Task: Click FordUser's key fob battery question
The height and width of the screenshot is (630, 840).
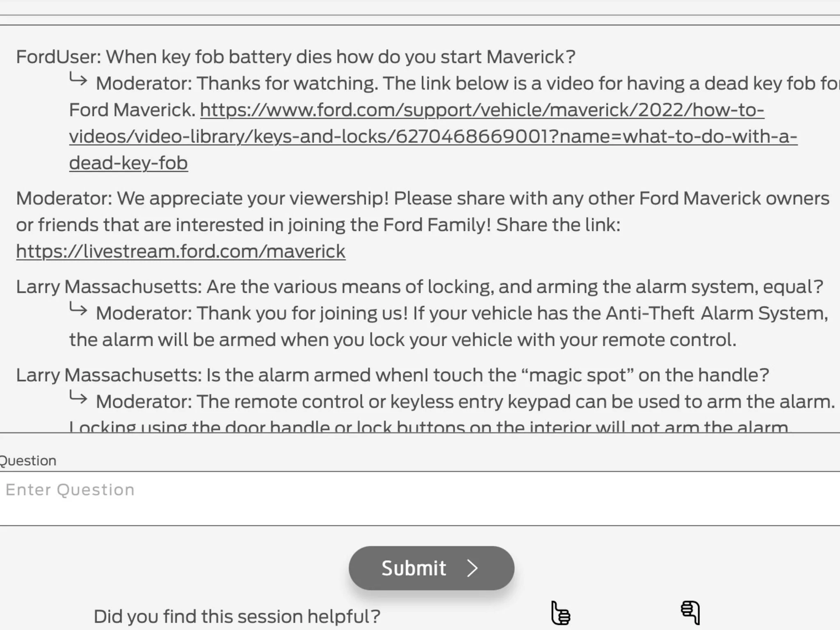Action: (x=296, y=57)
